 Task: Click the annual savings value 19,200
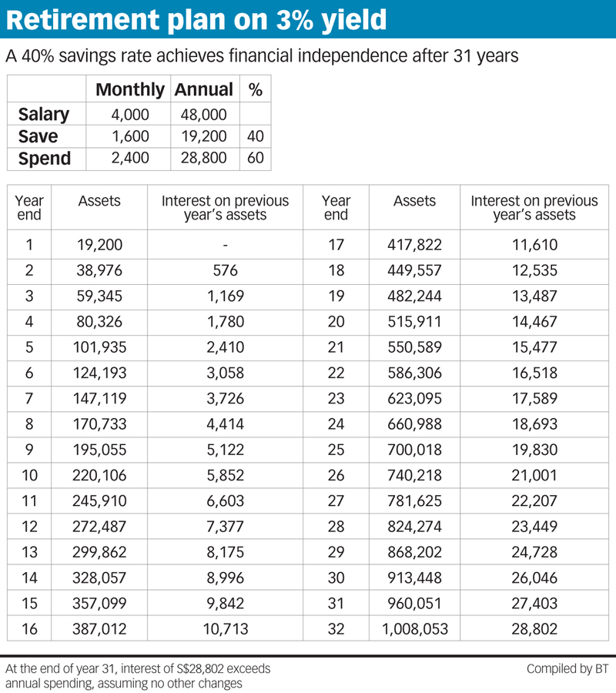[x=203, y=136]
